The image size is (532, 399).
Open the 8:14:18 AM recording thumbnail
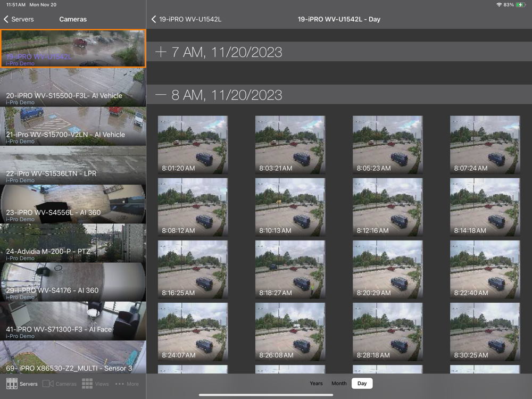pos(485,207)
